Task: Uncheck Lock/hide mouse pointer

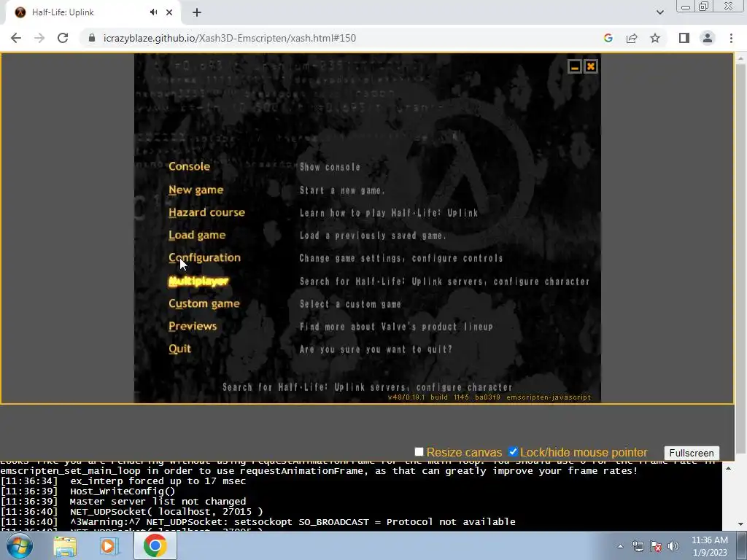Action: (513, 451)
